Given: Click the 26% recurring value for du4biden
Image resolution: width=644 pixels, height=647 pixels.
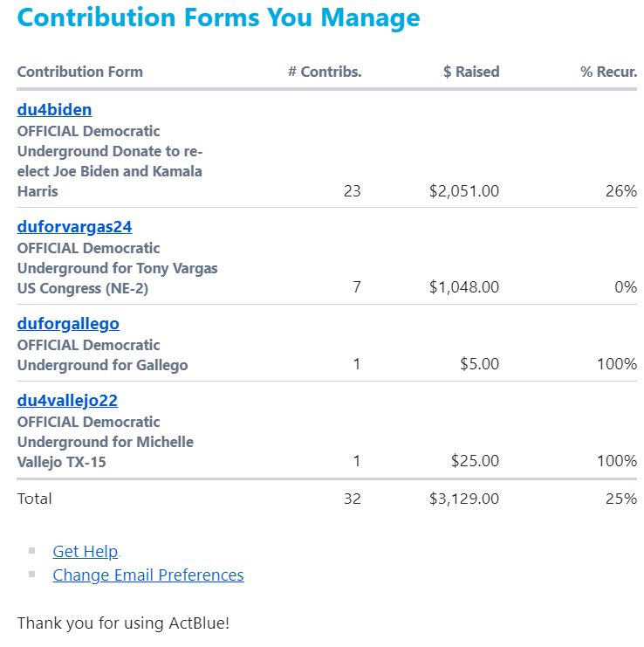Looking at the screenshot, I should coord(620,190).
